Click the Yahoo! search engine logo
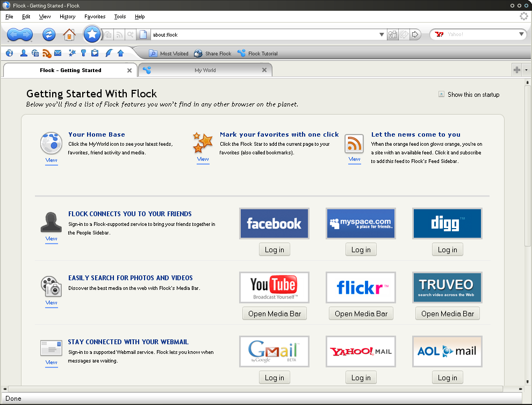This screenshot has height=405, width=532. (439, 34)
